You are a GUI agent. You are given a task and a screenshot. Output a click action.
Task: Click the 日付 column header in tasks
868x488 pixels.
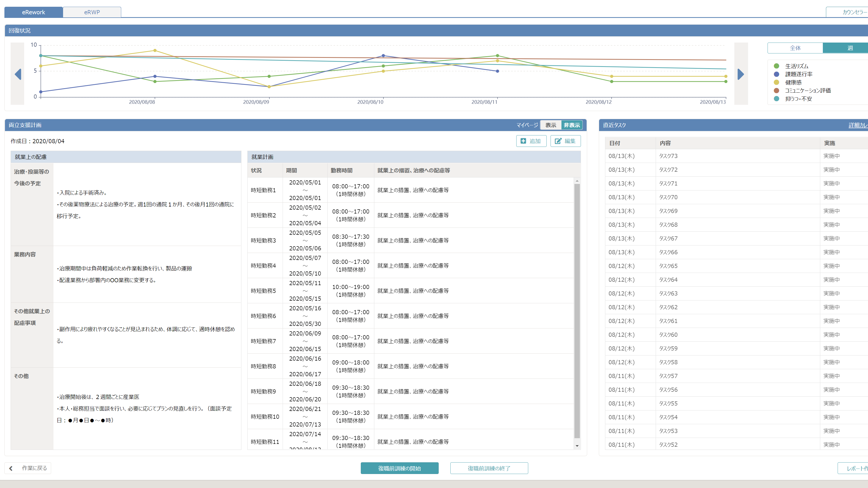click(x=630, y=143)
